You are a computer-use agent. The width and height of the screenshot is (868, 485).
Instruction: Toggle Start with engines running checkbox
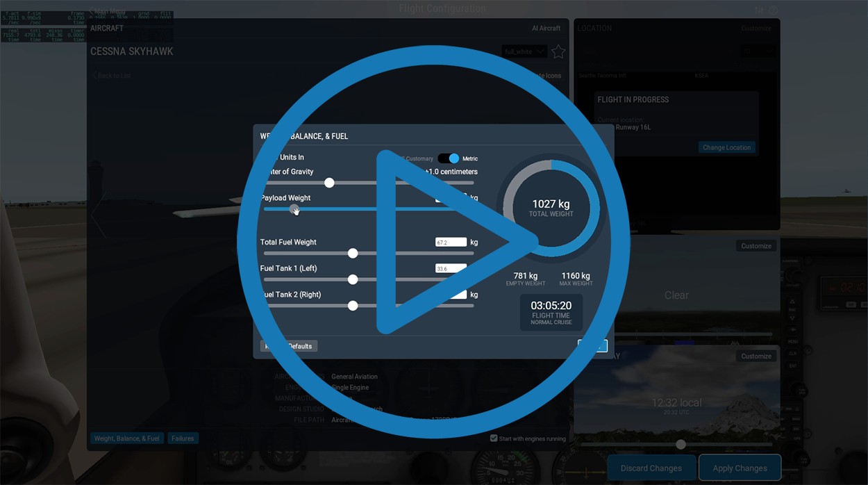pyautogui.click(x=494, y=438)
